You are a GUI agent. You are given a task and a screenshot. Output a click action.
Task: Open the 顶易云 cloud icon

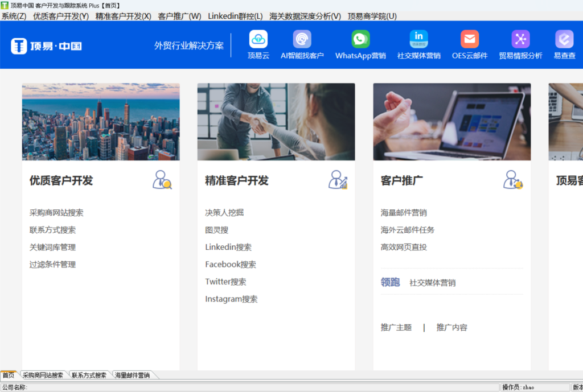coord(258,39)
